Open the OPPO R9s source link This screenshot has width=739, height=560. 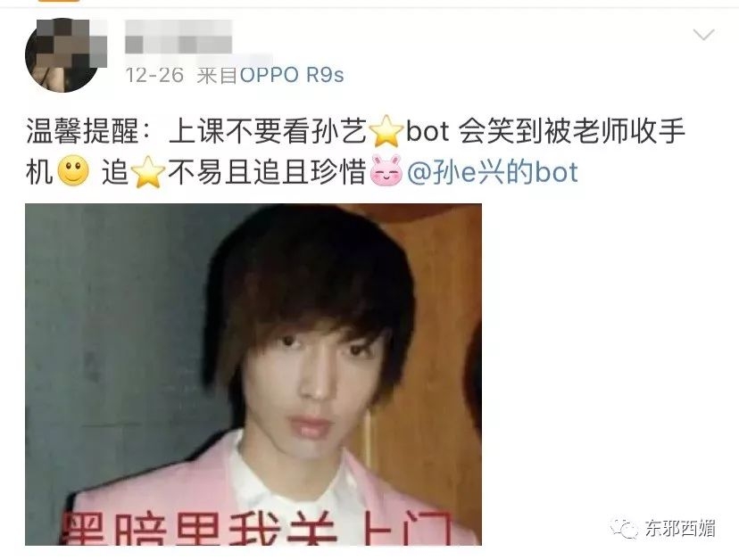(x=292, y=75)
